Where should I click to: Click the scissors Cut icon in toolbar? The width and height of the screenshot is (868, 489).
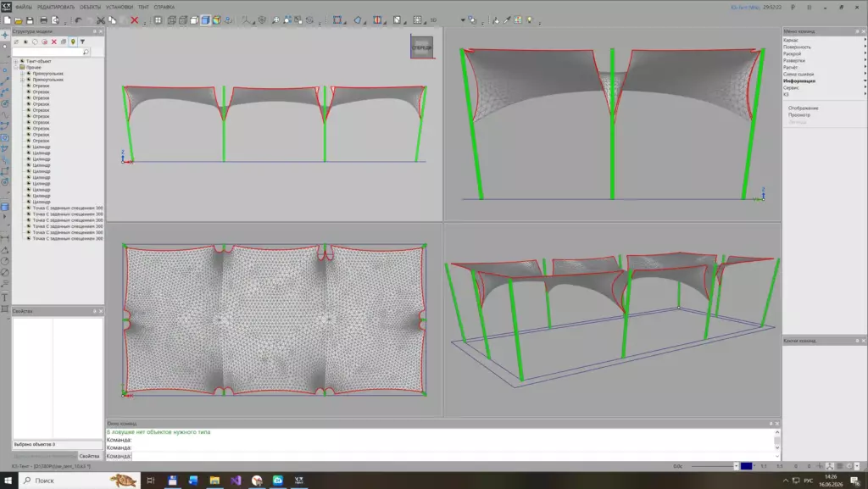[x=101, y=20]
